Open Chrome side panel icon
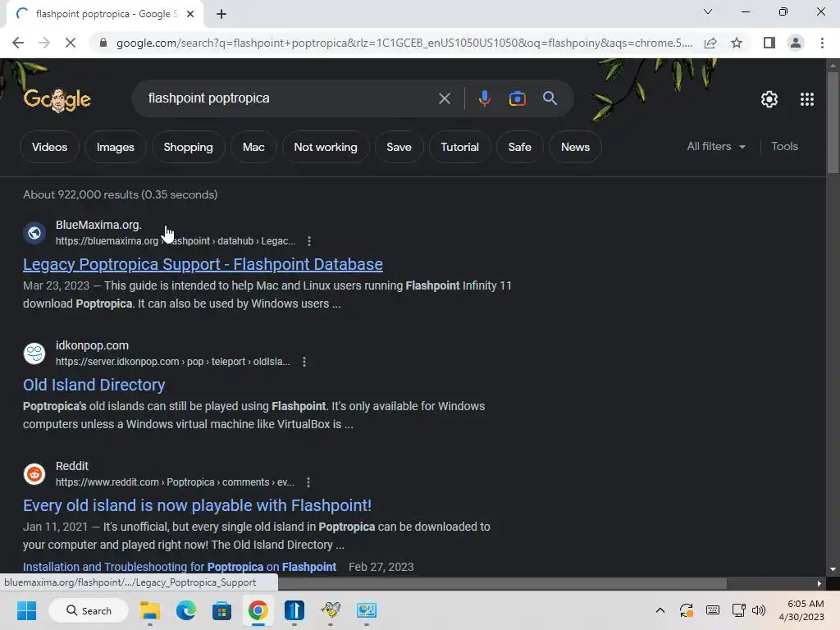This screenshot has width=840, height=630. (x=769, y=43)
